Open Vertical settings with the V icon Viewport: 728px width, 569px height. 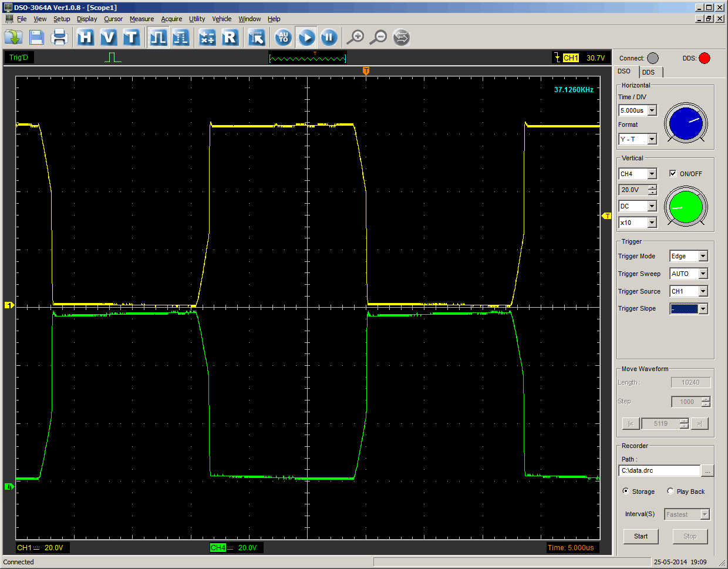[x=108, y=38]
